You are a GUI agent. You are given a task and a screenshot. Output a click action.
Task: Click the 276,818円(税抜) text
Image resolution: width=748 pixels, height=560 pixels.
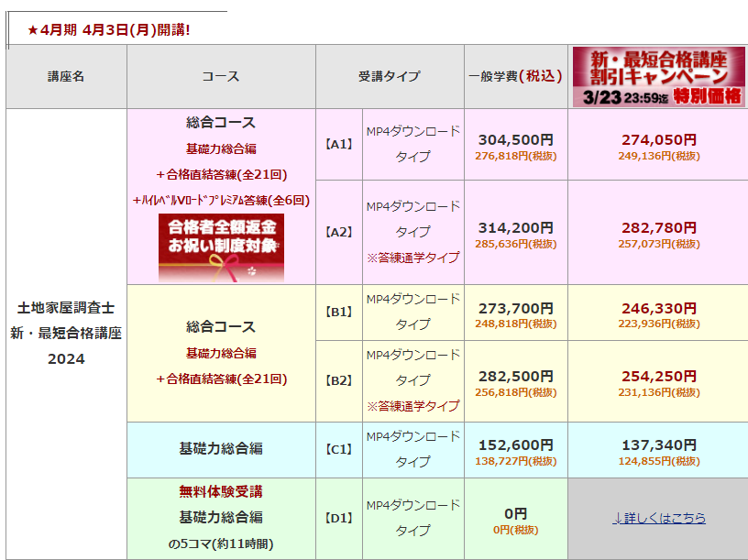(516, 156)
